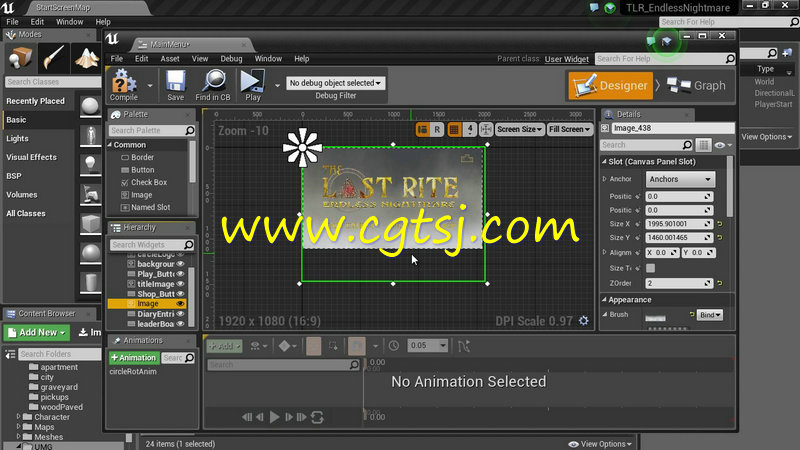Viewport: 800px width, 450px height.
Task: Step to previous animation frame
Action: coord(260,417)
